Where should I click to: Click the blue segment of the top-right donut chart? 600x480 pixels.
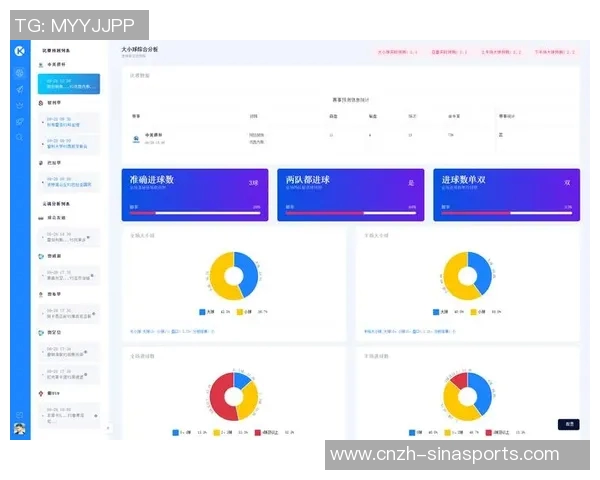[x=483, y=273]
